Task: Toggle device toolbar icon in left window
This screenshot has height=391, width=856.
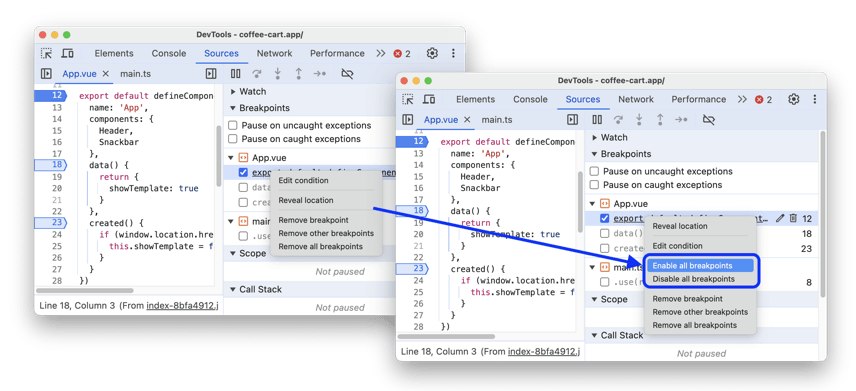Action: [68, 54]
